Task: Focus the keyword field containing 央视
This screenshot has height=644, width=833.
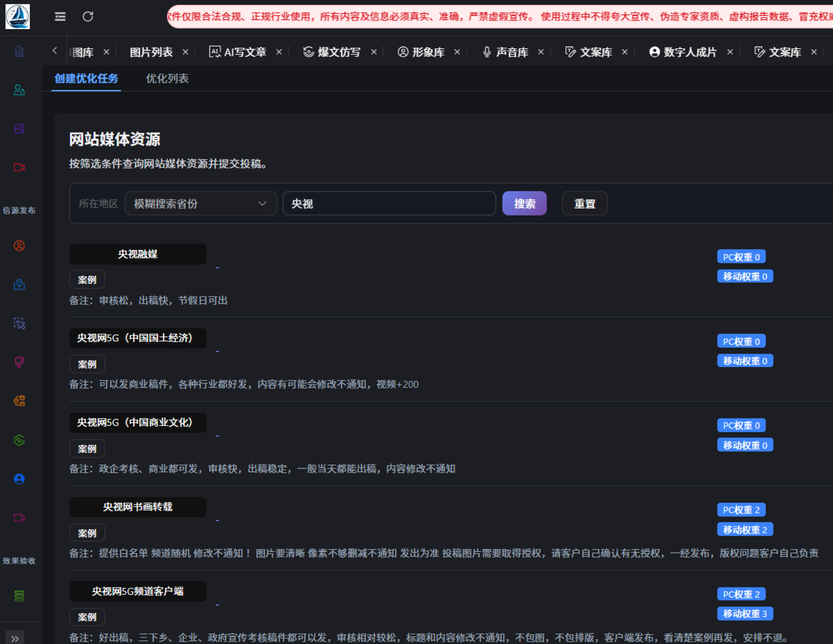Action: tap(389, 203)
